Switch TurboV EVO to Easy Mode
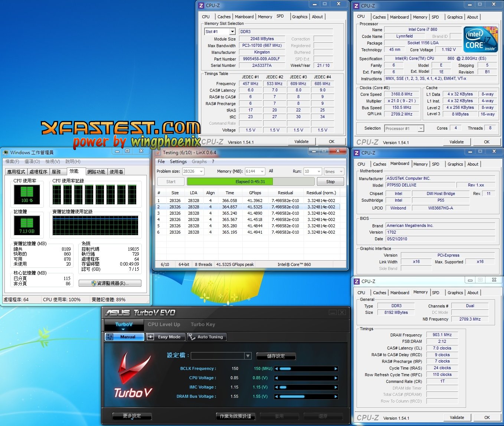This screenshot has width=504, height=426. click(x=165, y=337)
